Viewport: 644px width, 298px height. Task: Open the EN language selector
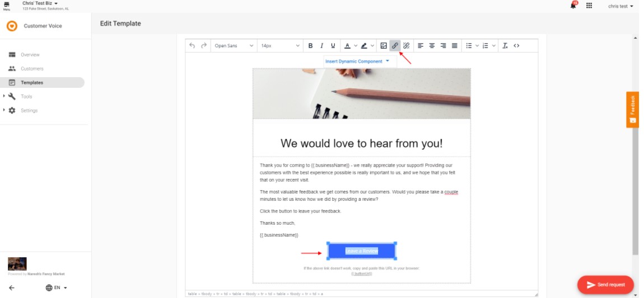[x=56, y=288]
